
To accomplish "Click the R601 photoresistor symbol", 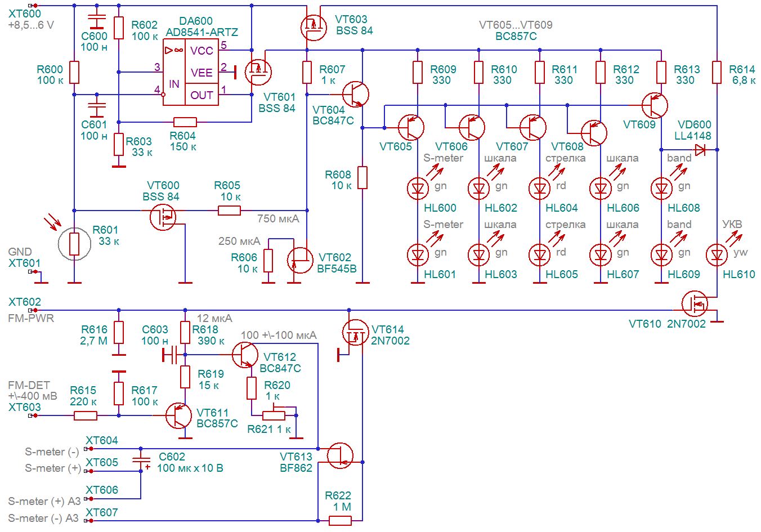I will tap(74, 244).
